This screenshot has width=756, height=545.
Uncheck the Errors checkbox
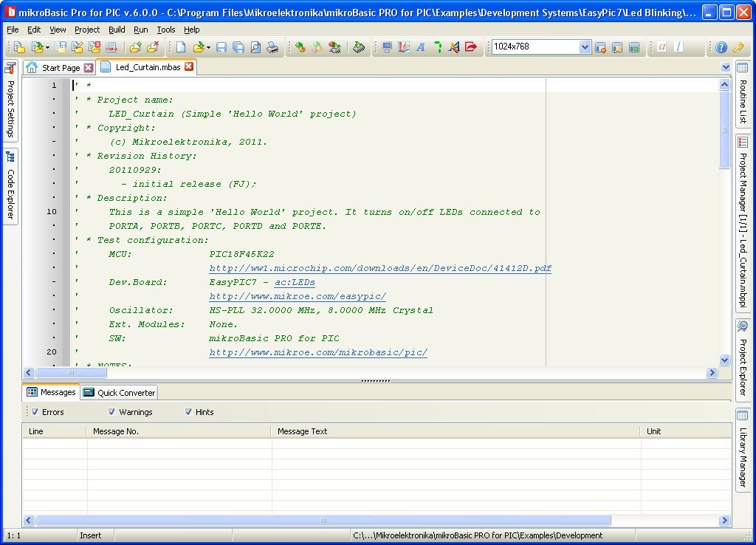[35, 412]
